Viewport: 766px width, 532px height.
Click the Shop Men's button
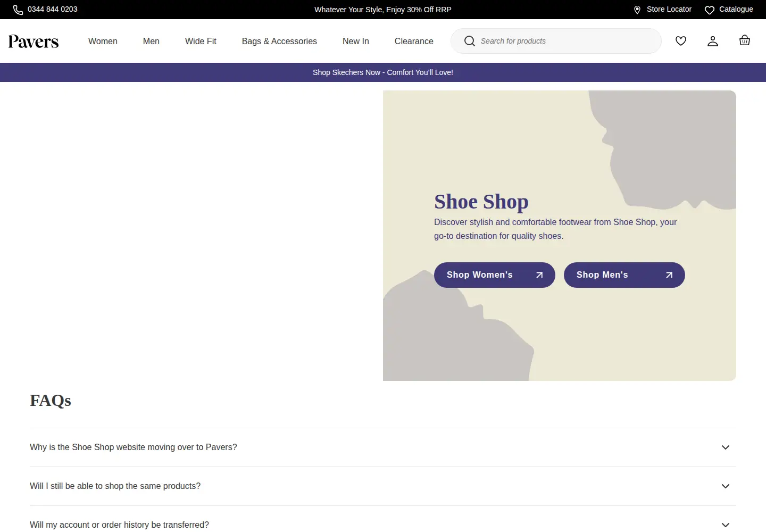(625, 275)
